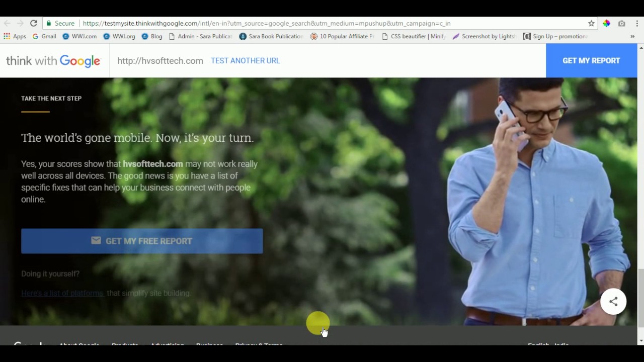Click "The world's gone mobile" headline
This screenshot has width=644, height=362.
tap(137, 138)
